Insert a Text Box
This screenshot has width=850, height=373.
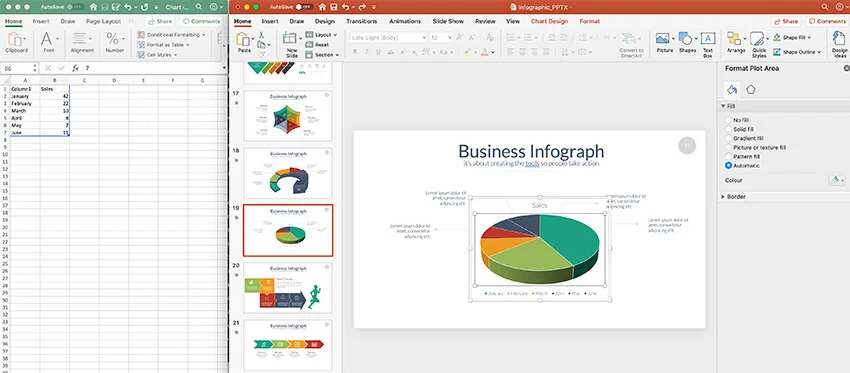click(x=708, y=38)
